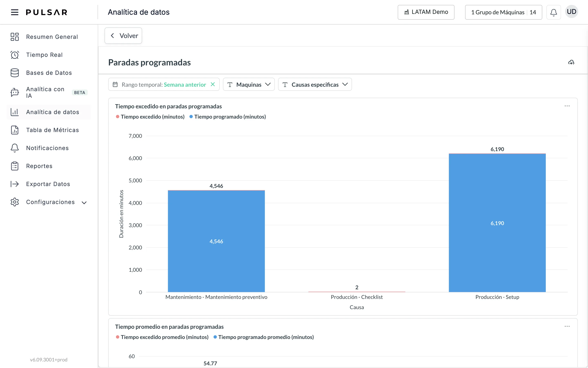Select the Semana anterior range value
This screenshot has width=588, height=368.
[x=185, y=84]
